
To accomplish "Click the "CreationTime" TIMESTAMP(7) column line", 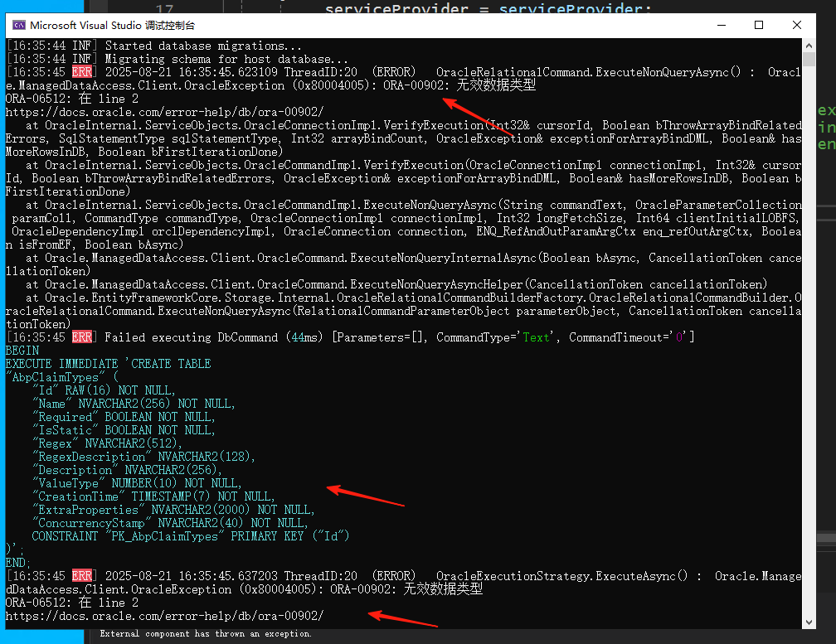I will tap(153, 496).
